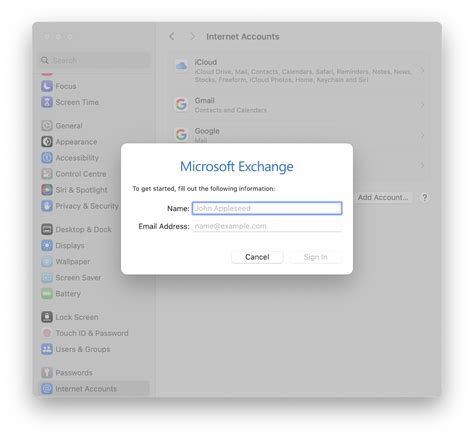The height and width of the screenshot is (439, 474).
Task: Go forward with the right arrow
Action: point(192,36)
